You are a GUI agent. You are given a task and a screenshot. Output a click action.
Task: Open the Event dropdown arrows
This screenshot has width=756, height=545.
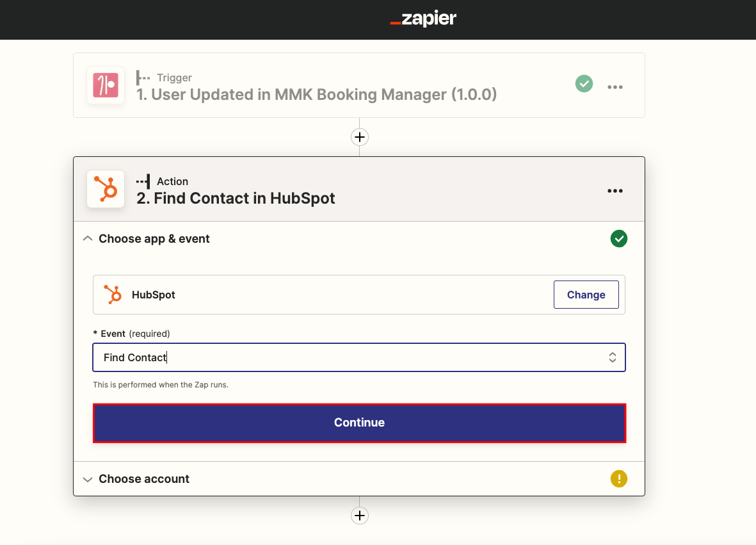tap(613, 357)
